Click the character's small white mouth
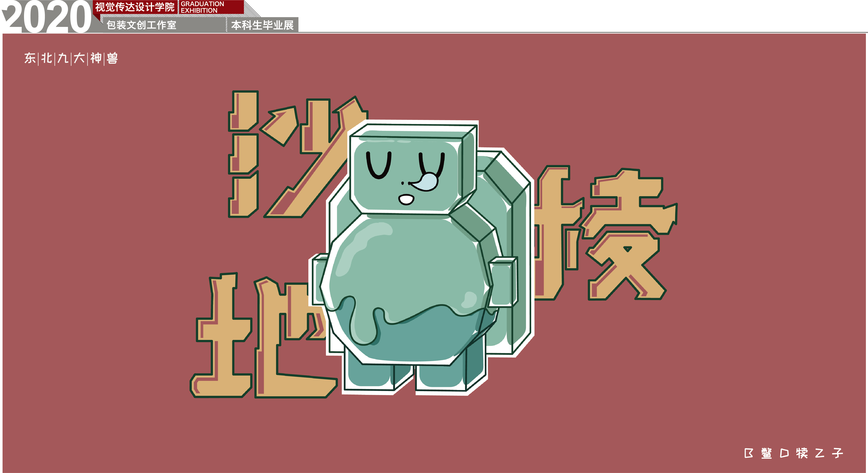The height and width of the screenshot is (473, 868). tap(406, 199)
